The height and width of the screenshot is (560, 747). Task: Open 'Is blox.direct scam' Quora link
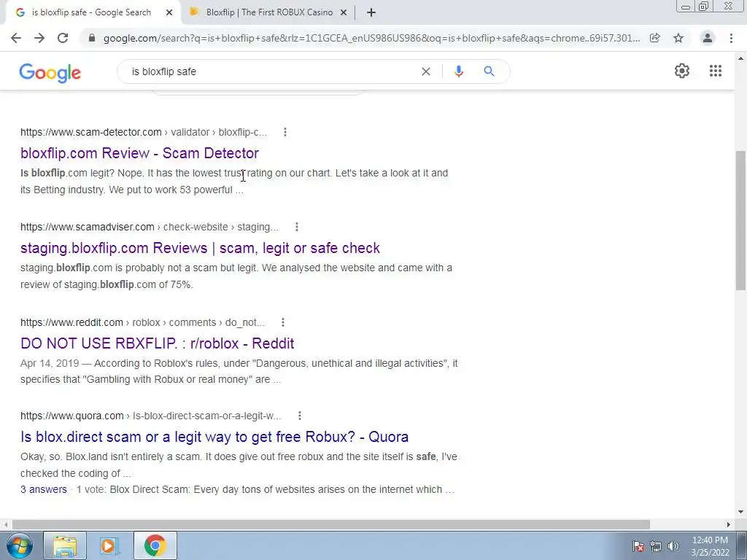(x=214, y=437)
